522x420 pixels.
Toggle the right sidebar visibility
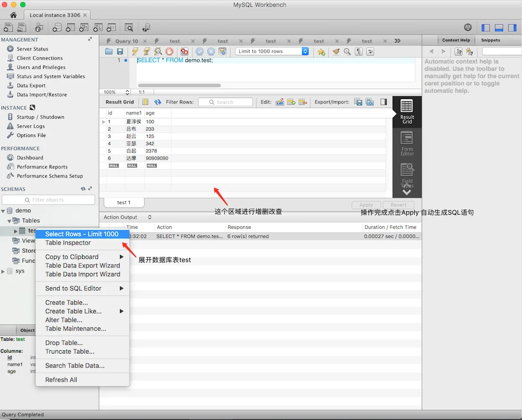click(512, 27)
